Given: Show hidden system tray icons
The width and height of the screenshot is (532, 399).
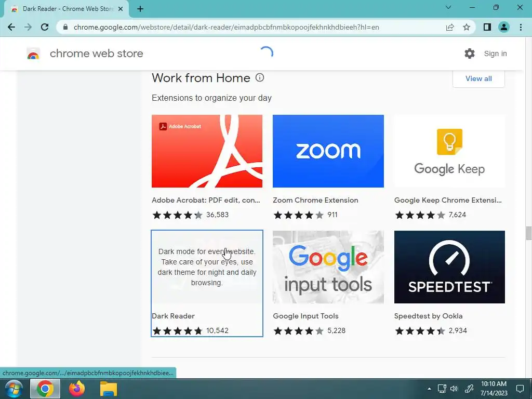Looking at the screenshot, I should pos(429,389).
